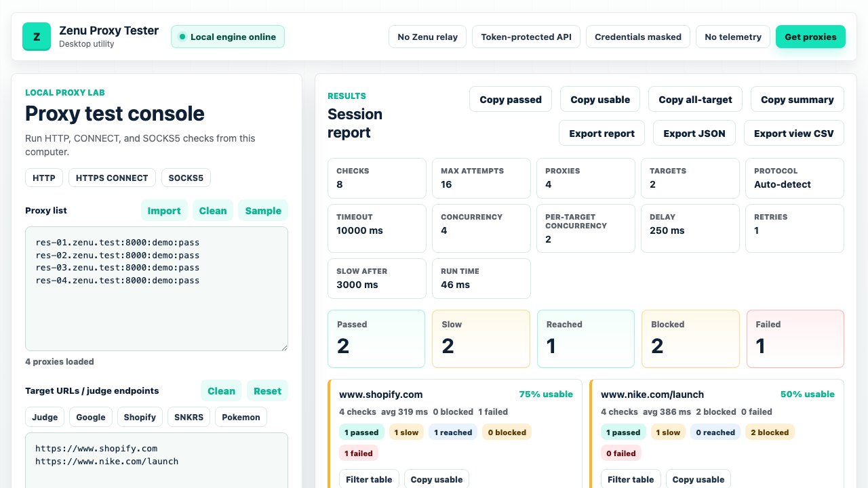This screenshot has height=488, width=868.
Task: Import a proxy list
Action: pos(164,210)
